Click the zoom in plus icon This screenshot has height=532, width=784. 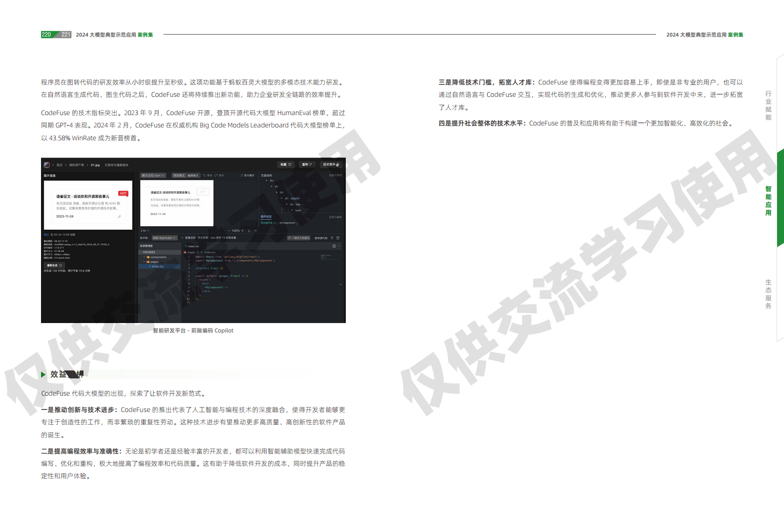242,231
